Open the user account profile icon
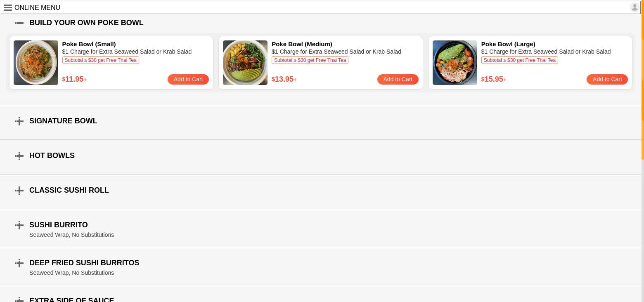Screen dimensions: 644x302 pyautogui.click(x=634, y=7)
